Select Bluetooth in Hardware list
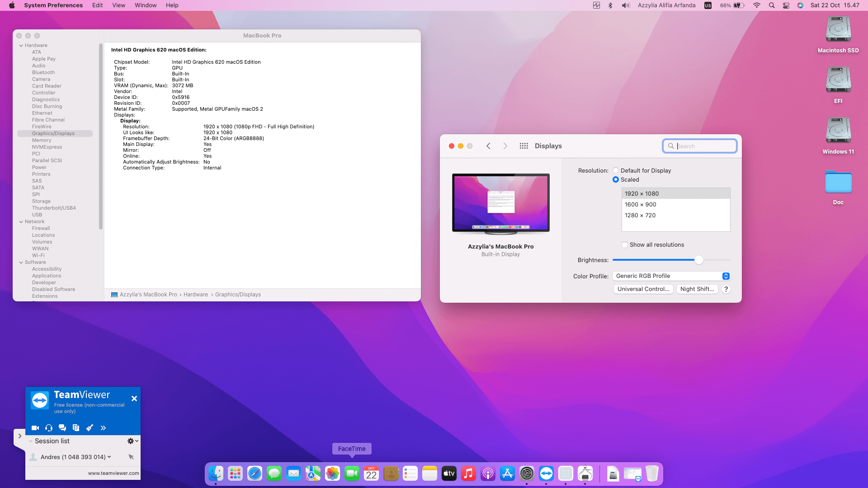This screenshot has height=488, width=868. pyautogui.click(x=43, y=72)
